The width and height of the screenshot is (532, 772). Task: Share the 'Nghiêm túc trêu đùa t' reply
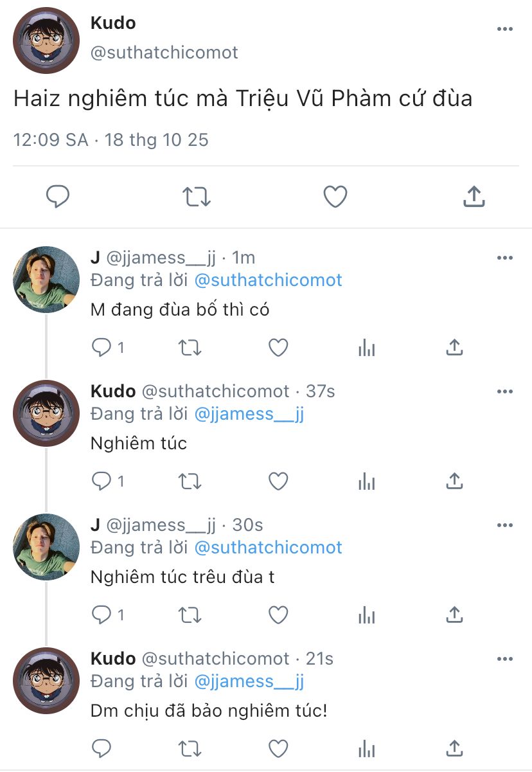click(454, 615)
